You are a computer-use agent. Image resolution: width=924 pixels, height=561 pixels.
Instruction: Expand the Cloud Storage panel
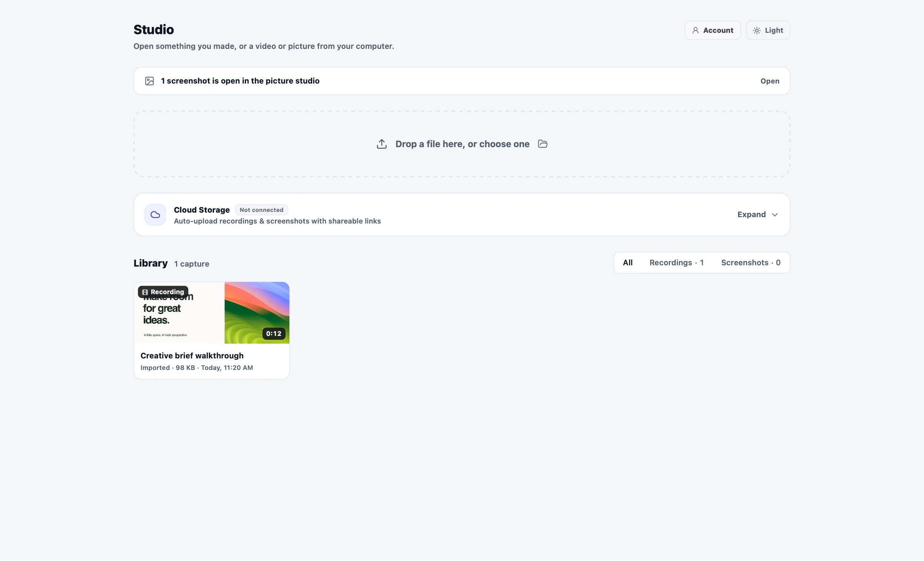coord(758,215)
